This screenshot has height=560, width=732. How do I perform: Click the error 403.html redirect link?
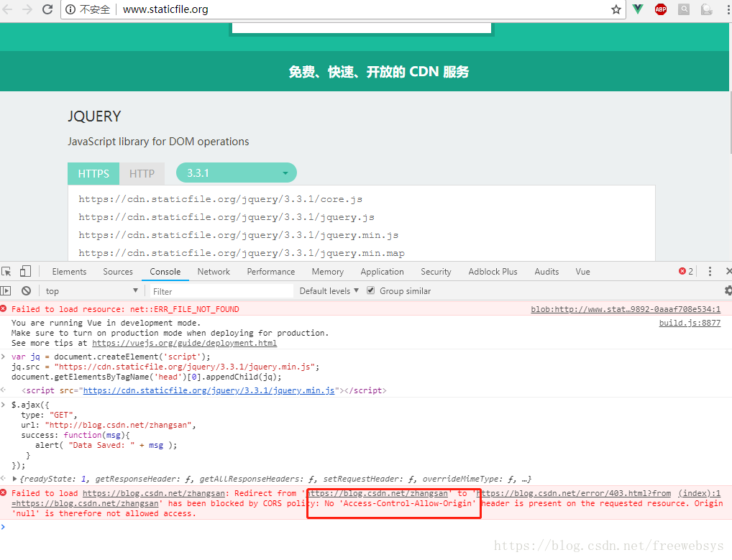pyautogui.click(x=573, y=493)
